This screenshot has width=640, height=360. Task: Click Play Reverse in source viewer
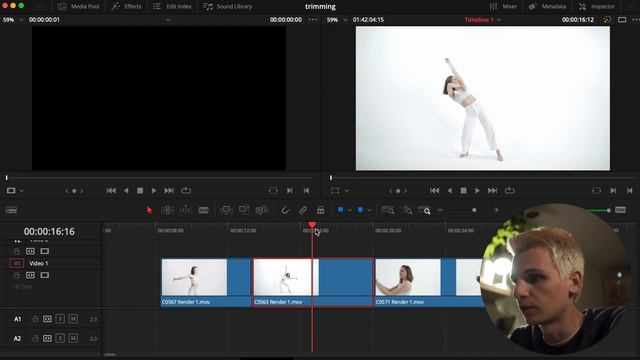(x=126, y=191)
